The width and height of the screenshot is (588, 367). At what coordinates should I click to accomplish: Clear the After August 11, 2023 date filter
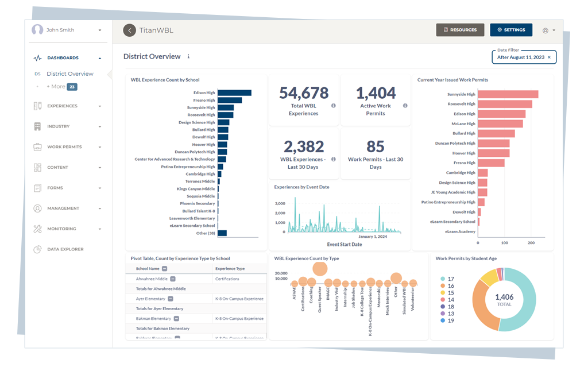[x=550, y=57]
